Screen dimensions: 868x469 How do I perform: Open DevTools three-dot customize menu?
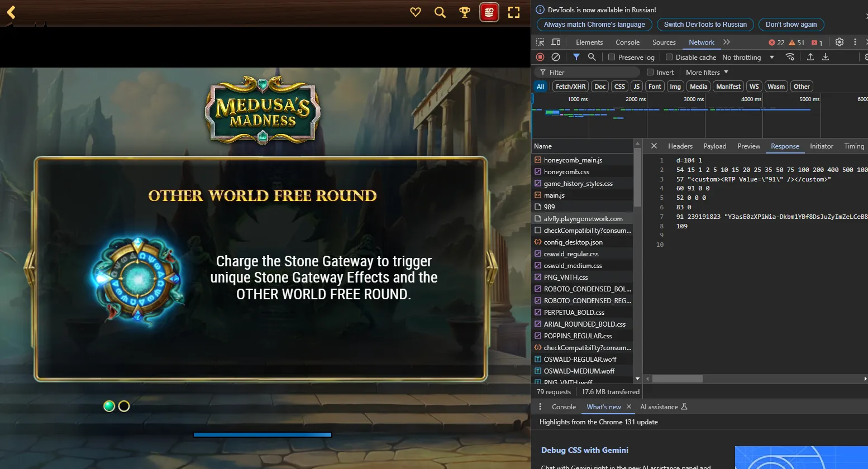(x=855, y=42)
